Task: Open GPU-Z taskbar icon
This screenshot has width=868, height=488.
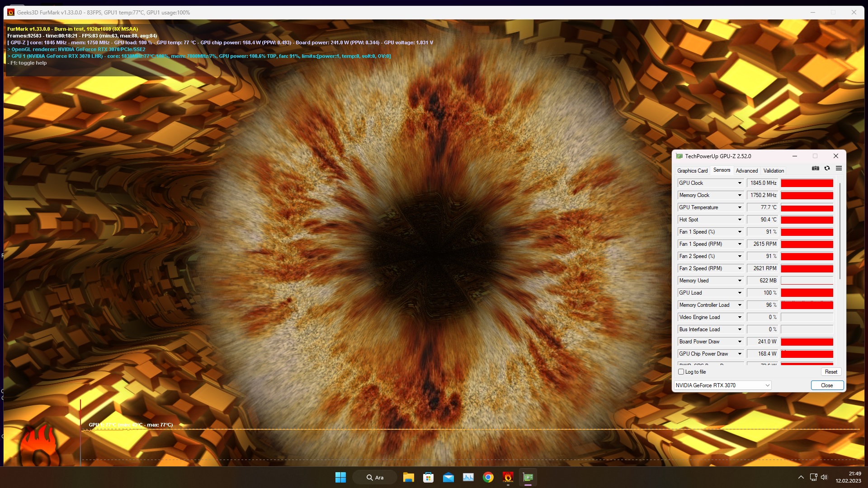Action: click(x=528, y=477)
